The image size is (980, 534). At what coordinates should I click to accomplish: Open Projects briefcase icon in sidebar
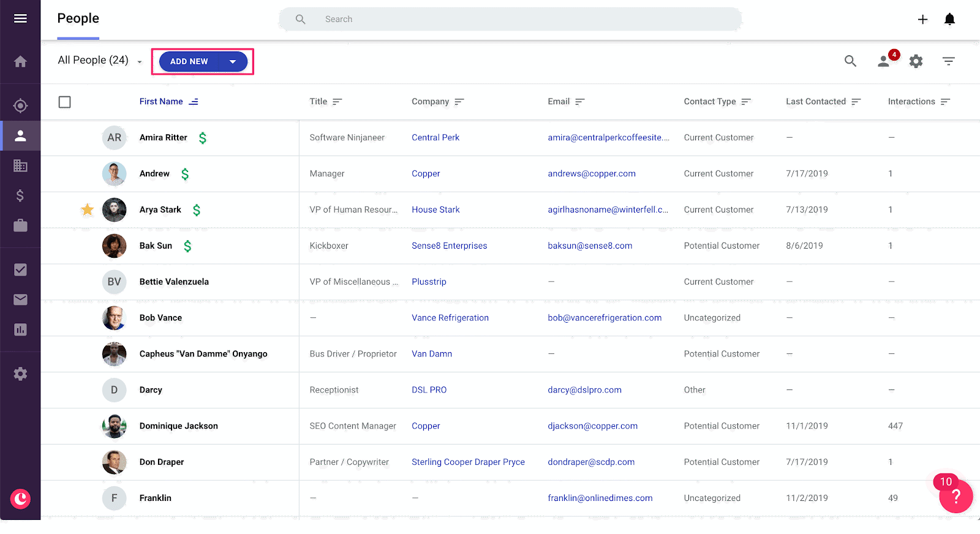20,225
